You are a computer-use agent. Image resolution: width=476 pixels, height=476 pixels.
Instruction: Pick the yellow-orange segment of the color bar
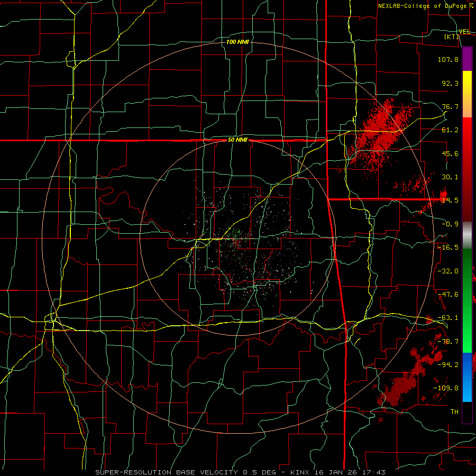click(467, 94)
